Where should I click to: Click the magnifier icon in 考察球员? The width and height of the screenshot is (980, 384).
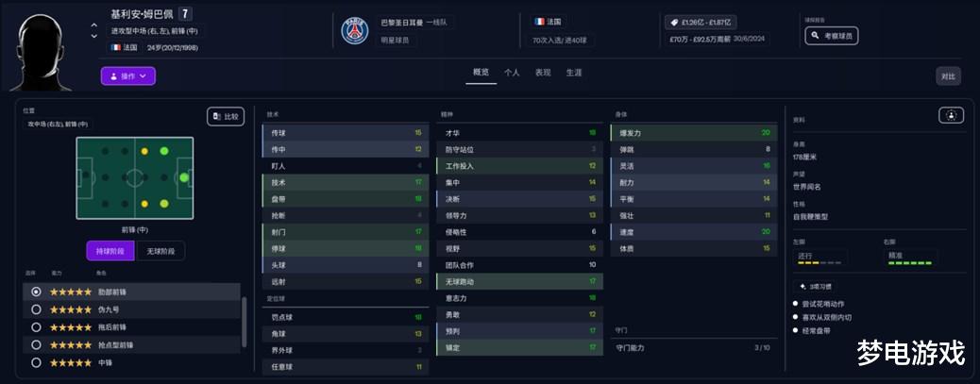814,35
